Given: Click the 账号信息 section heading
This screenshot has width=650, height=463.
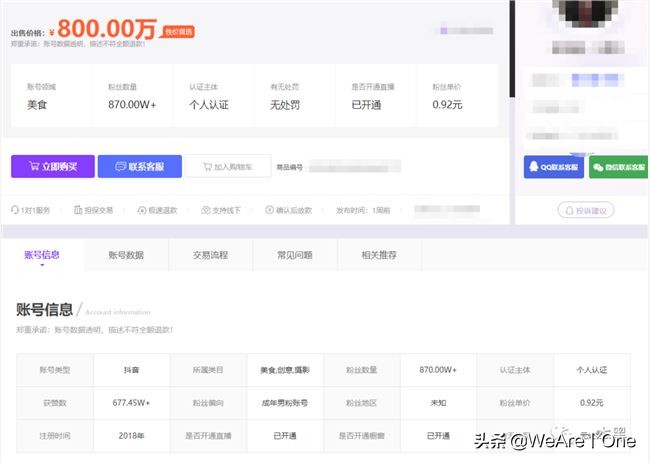Looking at the screenshot, I should [44, 310].
